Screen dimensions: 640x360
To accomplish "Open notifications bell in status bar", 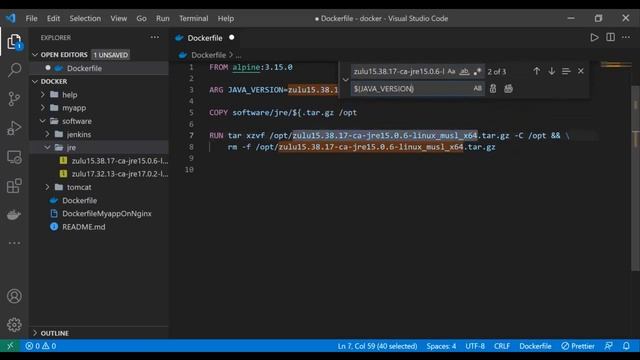I will point(626,346).
